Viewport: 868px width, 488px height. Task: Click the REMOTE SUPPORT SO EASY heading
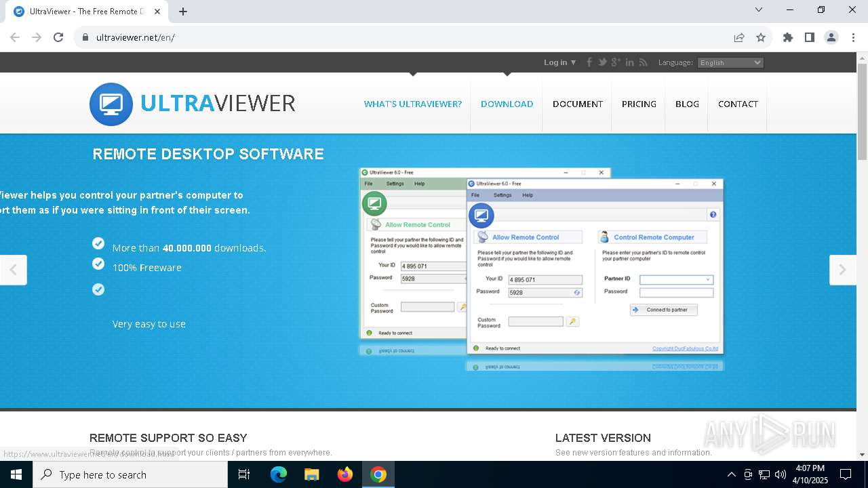coord(168,438)
